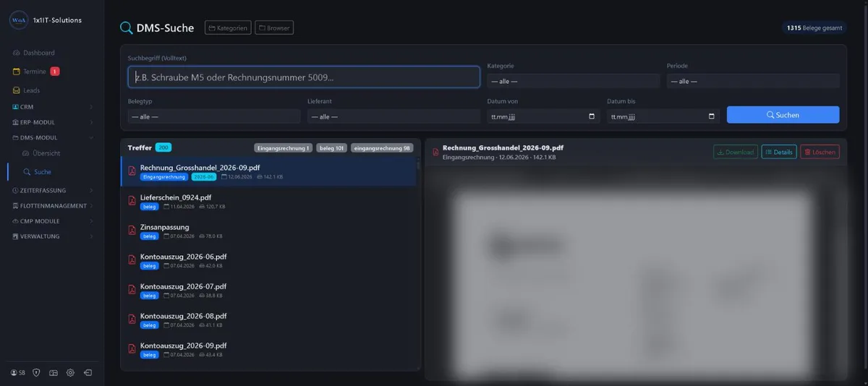
Task: Click the 2026-06 period tag
Action: [x=204, y=176]
